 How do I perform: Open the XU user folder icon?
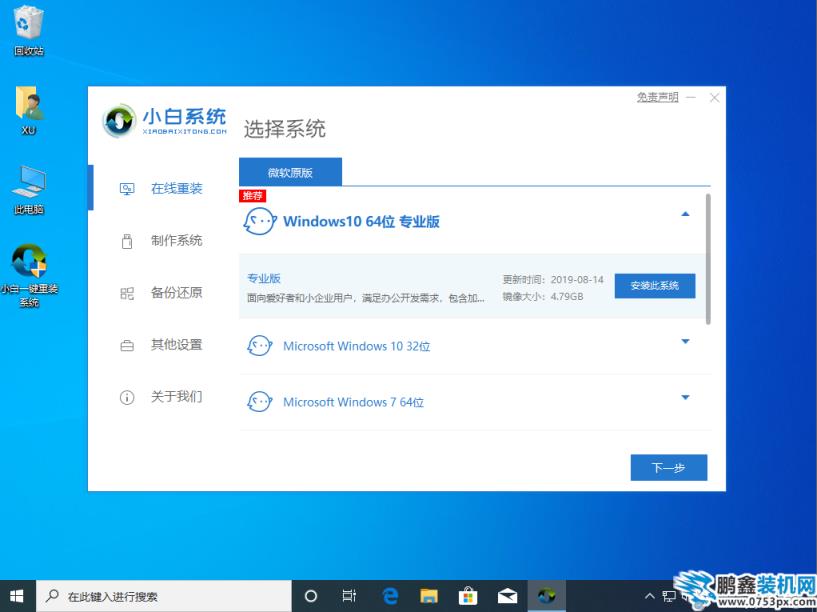[x=29, y=110]
